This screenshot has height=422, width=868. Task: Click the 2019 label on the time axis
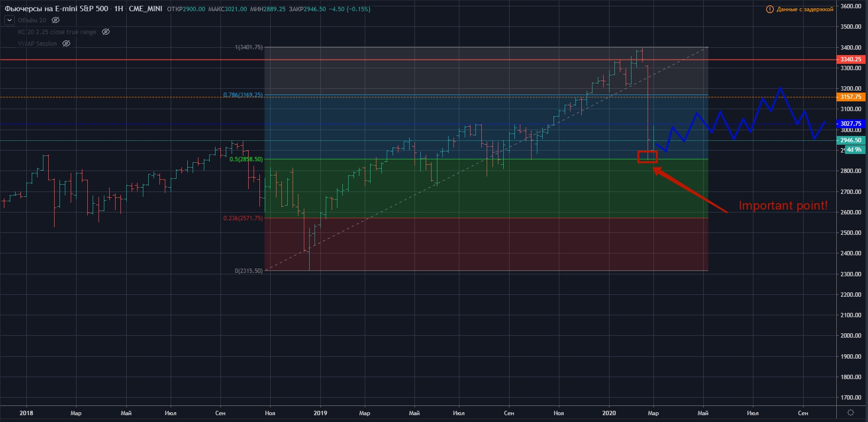tap(320, 413)
